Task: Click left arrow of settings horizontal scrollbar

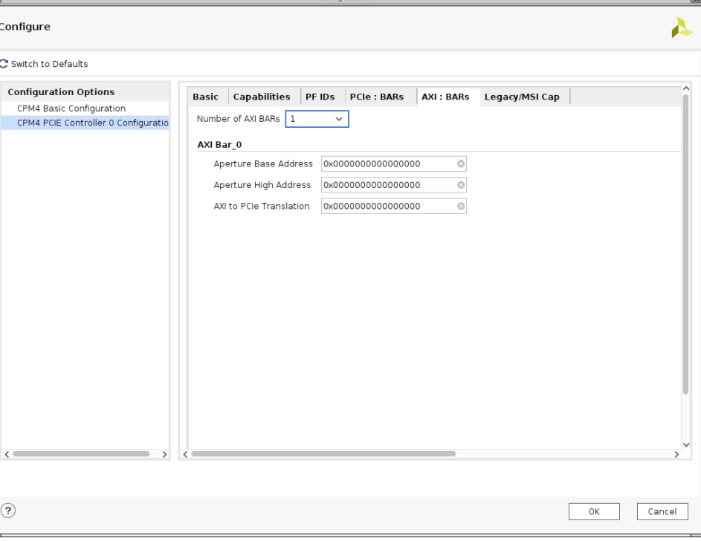Action: pyautogui.click(x=185, y=454)
